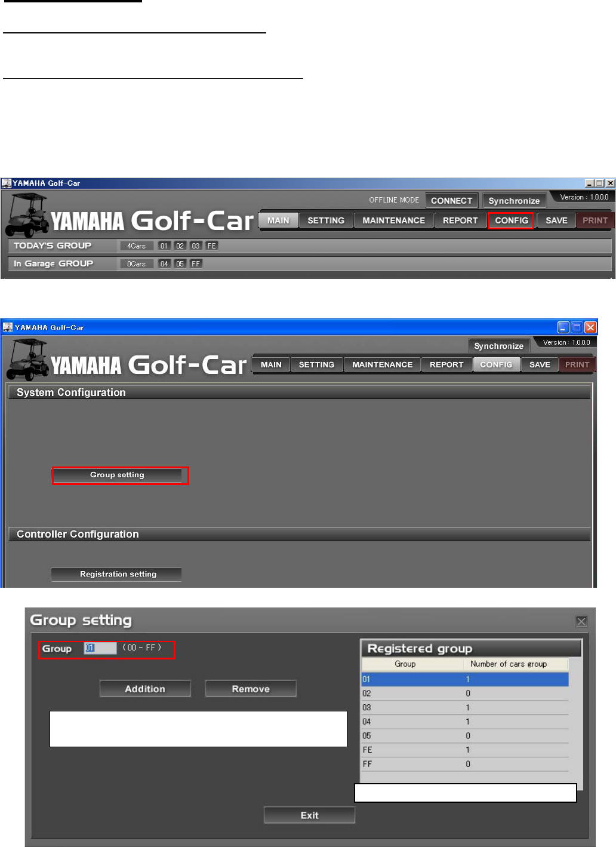The height and width of the screenshot is (847, 616).
Task: Close the blue-titled config window
Action: coord(590,327)
